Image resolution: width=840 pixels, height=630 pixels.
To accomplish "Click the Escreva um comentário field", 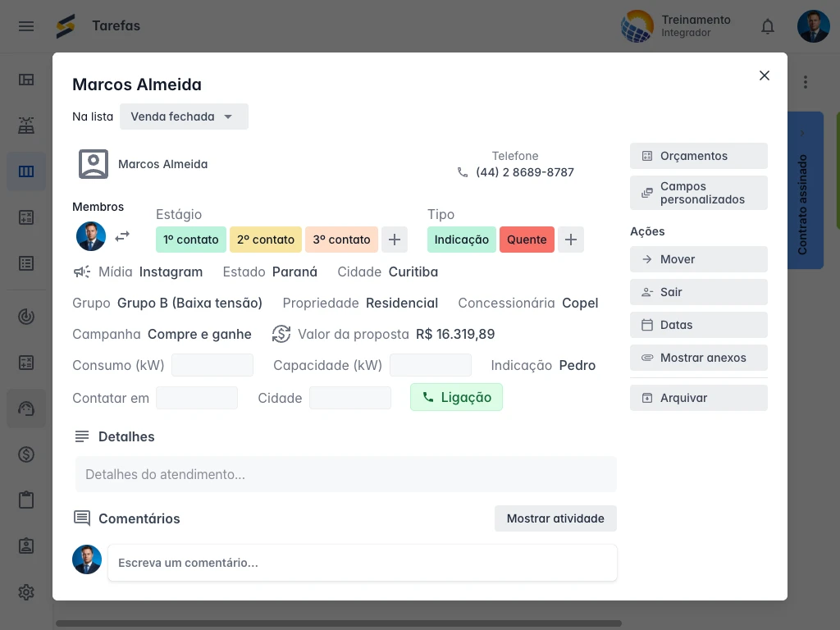I will coord(363,563).
